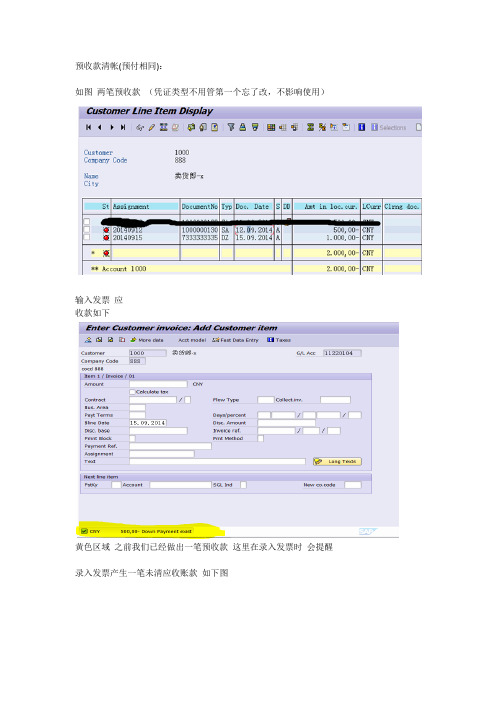Screen dimensions: 496x702
Task: Click the Pmt Method field
Action: pyautogui.click(x=261, y=438)
